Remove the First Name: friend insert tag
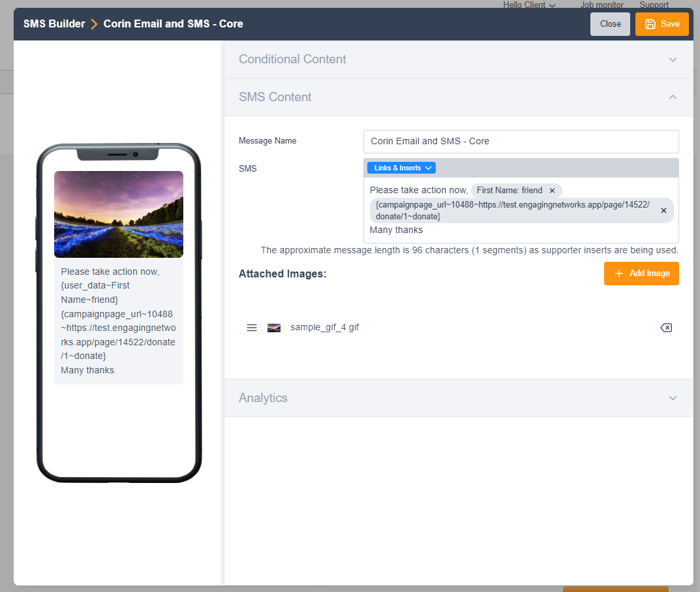This screenshot has width=700, height=592. (552, 191)
